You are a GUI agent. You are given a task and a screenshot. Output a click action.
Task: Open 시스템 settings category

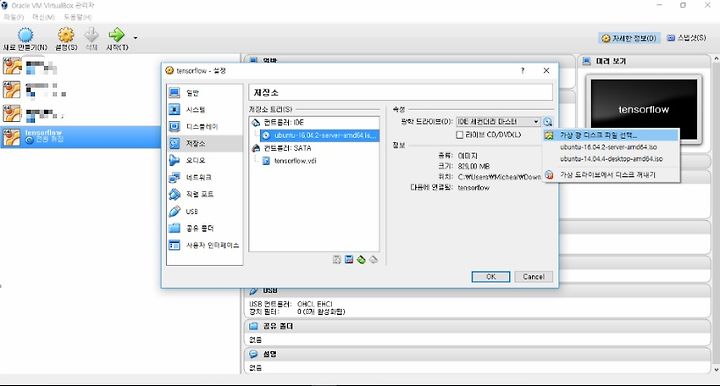click(x=204, y=110)
